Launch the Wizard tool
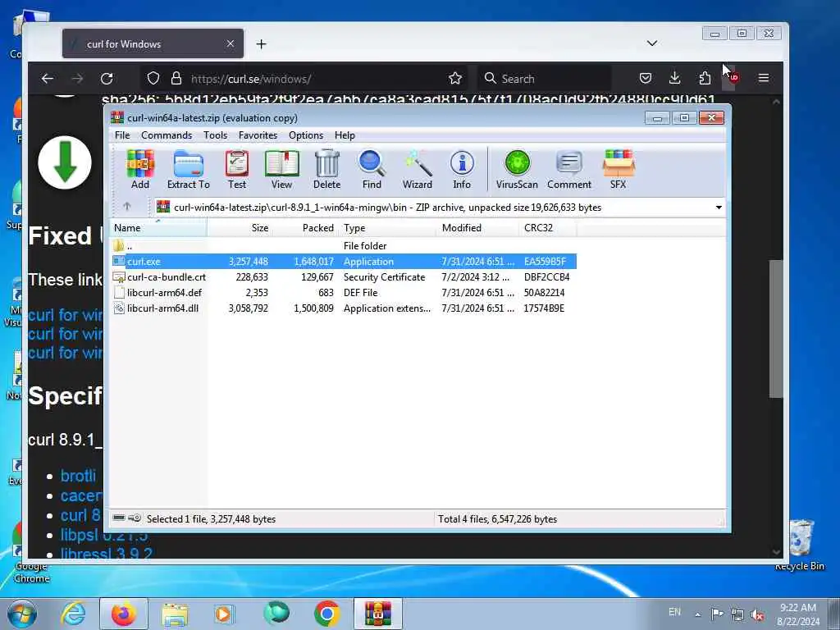The height and width of the screenshot is (630, 840). point(418,169)
